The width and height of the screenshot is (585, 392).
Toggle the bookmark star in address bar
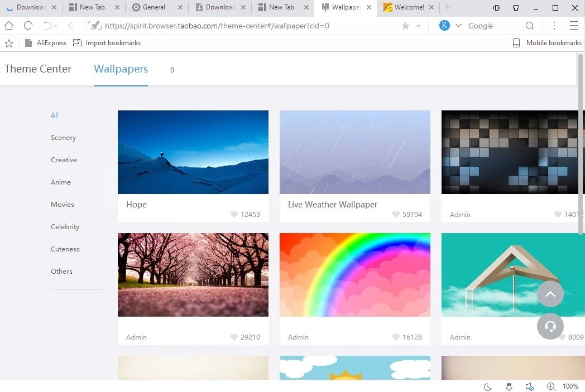[x=405, y=26]
